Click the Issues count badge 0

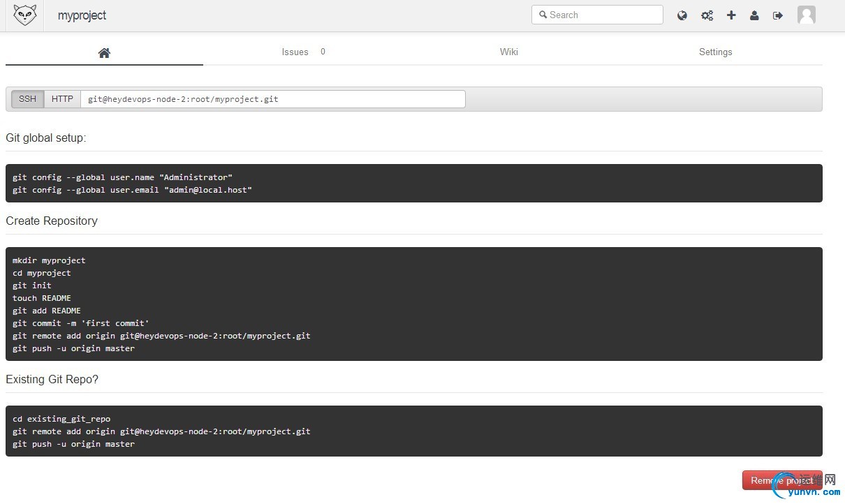[323, 52]
